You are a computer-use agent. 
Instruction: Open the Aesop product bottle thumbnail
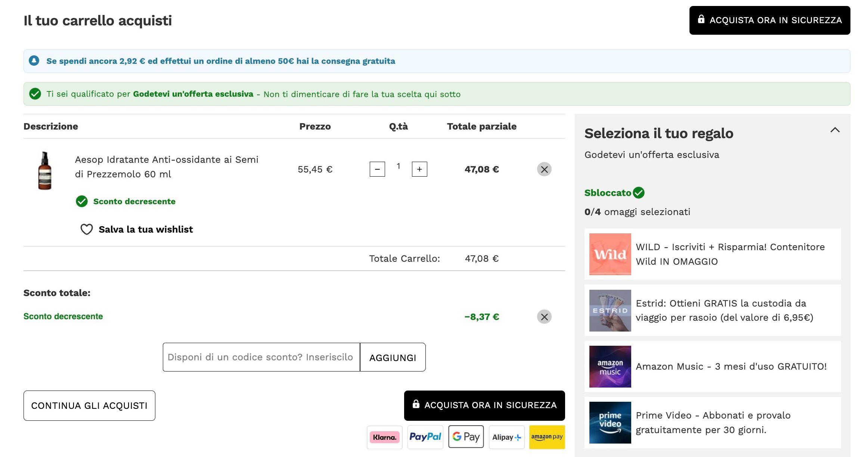pyautogui.click(x=45, y=171)
